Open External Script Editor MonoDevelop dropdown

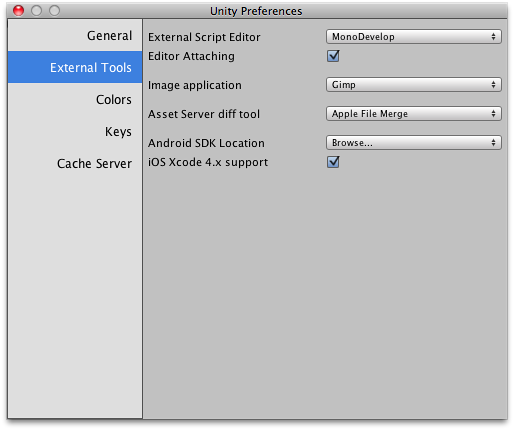tap(414, 37)
